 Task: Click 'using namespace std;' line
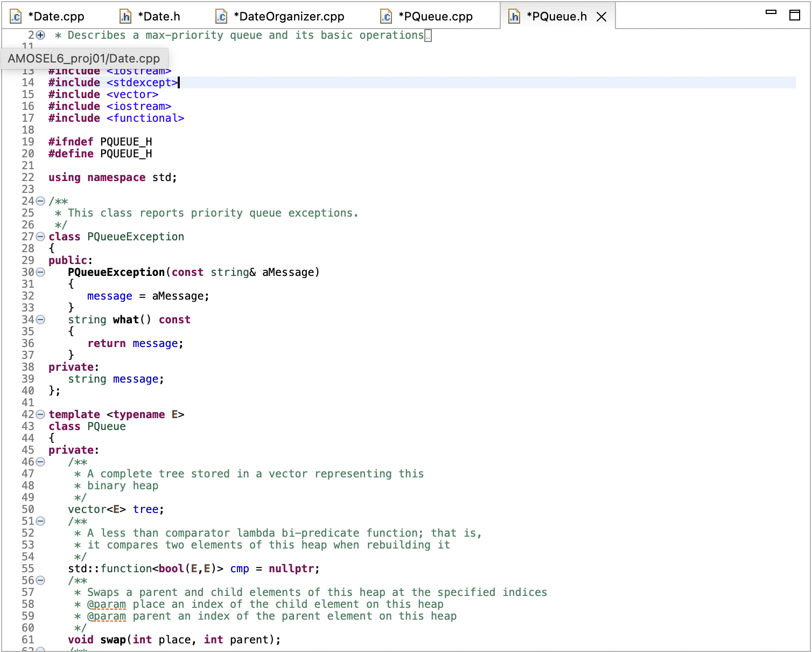pyautogui.click(x=113, y=177)
